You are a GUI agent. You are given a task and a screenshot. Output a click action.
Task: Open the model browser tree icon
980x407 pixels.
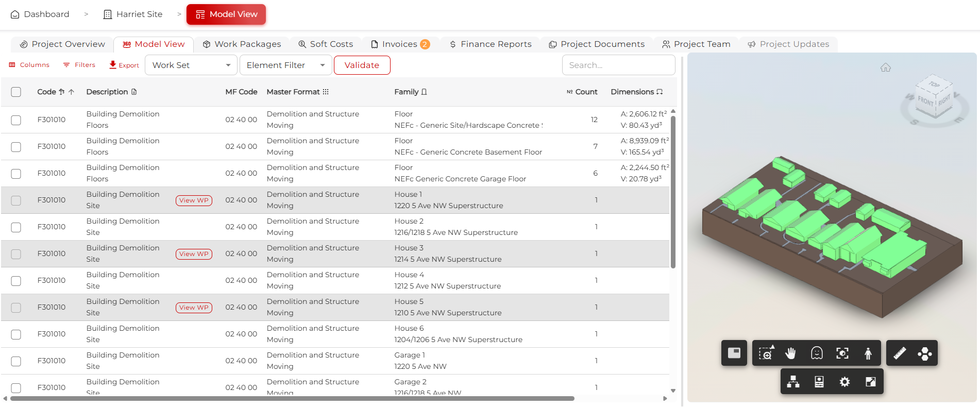pos(793,382)
